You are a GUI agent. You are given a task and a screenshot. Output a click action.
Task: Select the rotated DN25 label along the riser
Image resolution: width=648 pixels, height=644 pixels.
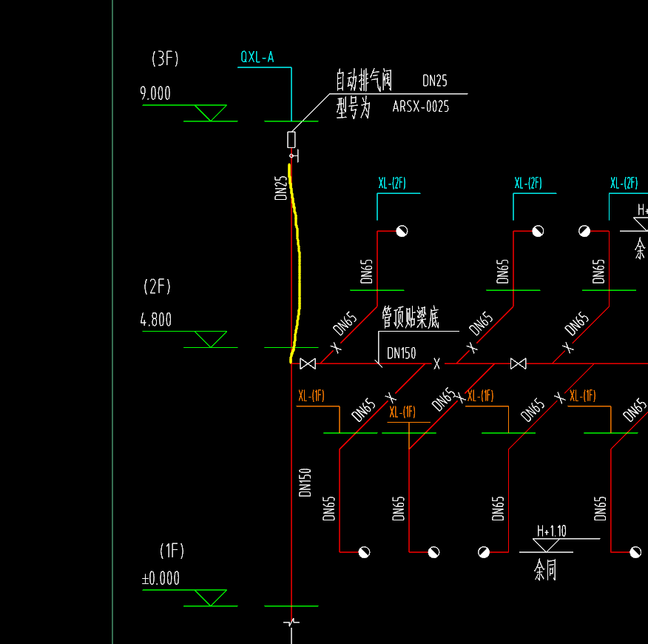pyautogui.click(x=280, y=188)
